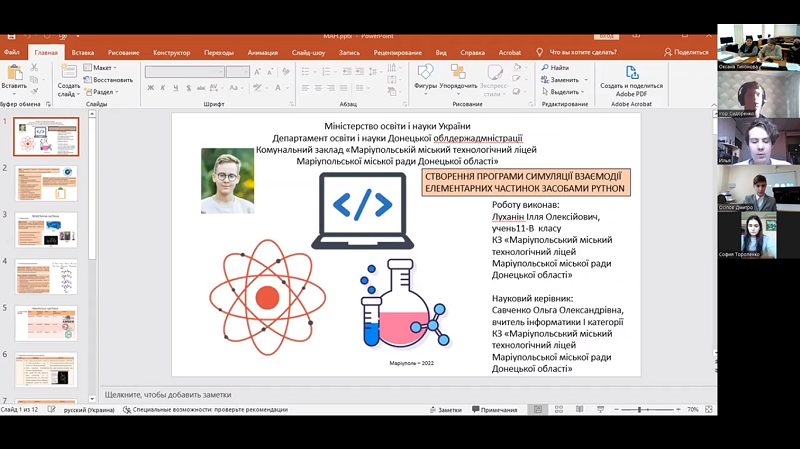Start slideshow from status bar icon
800x449 pixels.
coord(601,409)
